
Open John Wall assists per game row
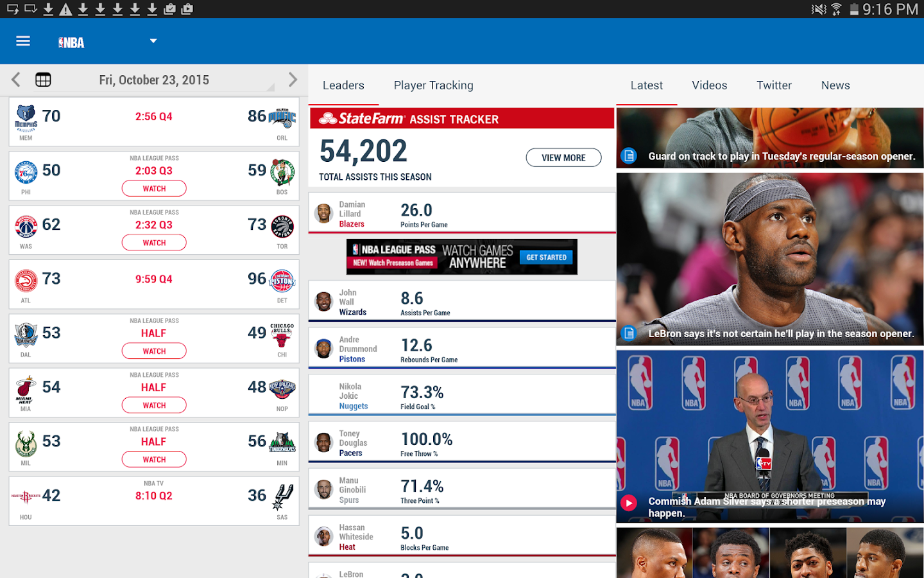click(462, 301)
